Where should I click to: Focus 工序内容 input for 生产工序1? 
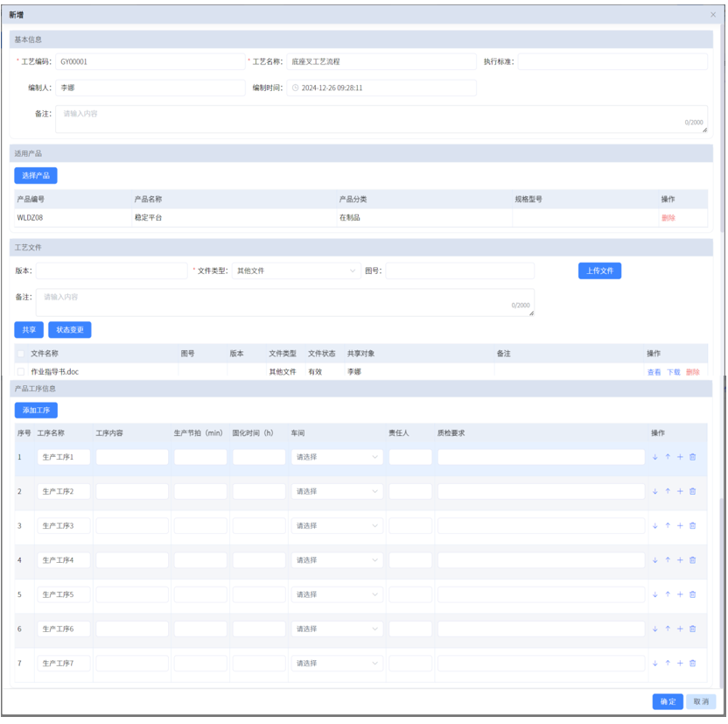pyautogui.click(x=132, y=457)
